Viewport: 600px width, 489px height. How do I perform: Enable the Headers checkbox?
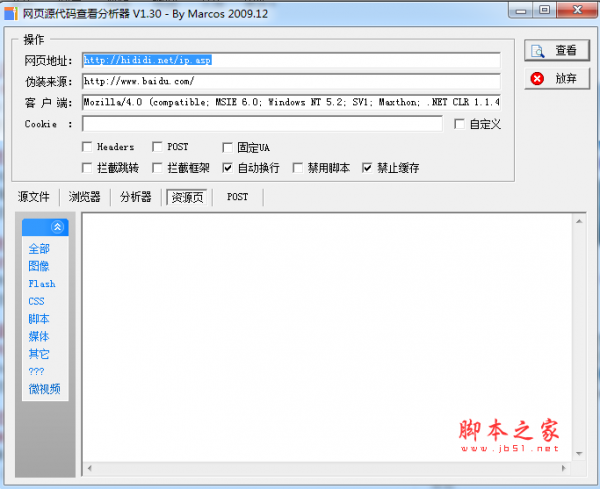pyautogui.click(x=87, y=147)
